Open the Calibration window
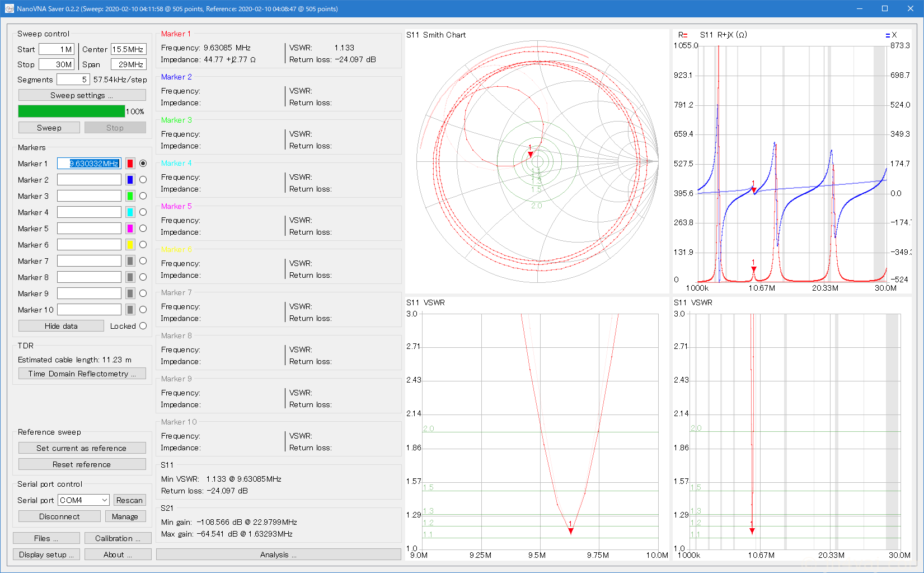 pos(118,538)
